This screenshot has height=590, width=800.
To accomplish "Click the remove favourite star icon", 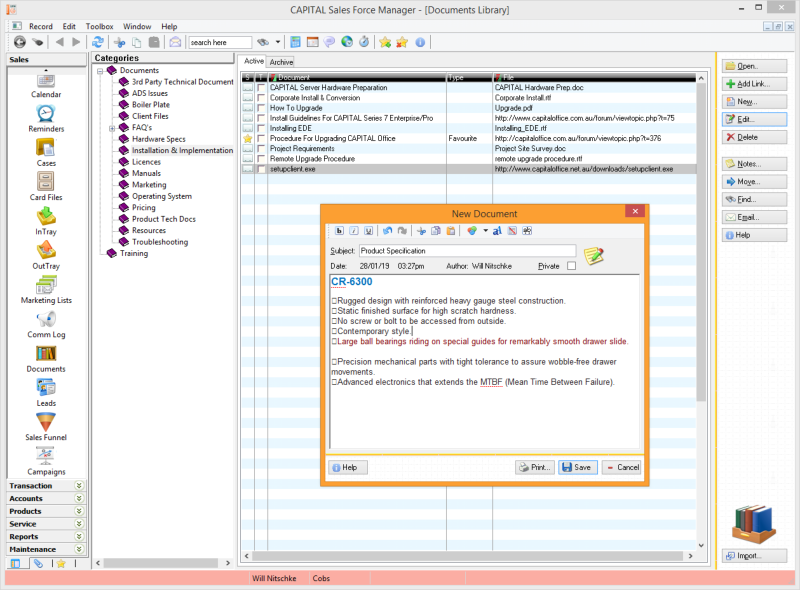I will (402, 42).
